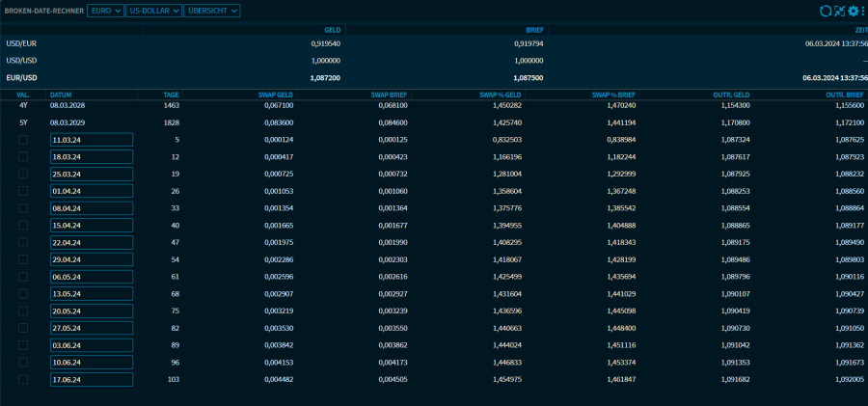The height and width of the screenshot is (406, 868).
Task: Click the OUTR. BRIEF column header
Action: pos(844,95)
